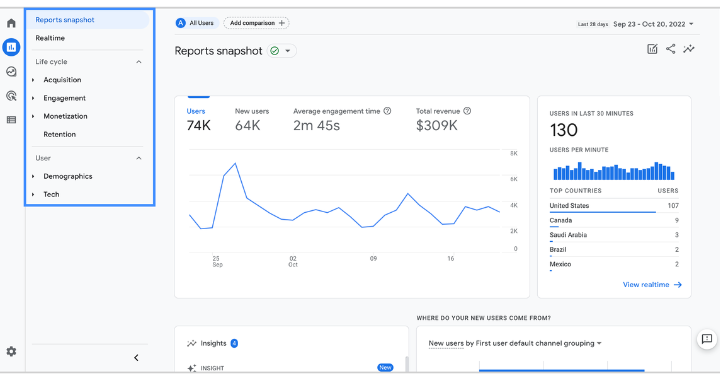Open New users by channel grouping dropdown
This screenshot has height=380, width=720.
coord(515,343)
